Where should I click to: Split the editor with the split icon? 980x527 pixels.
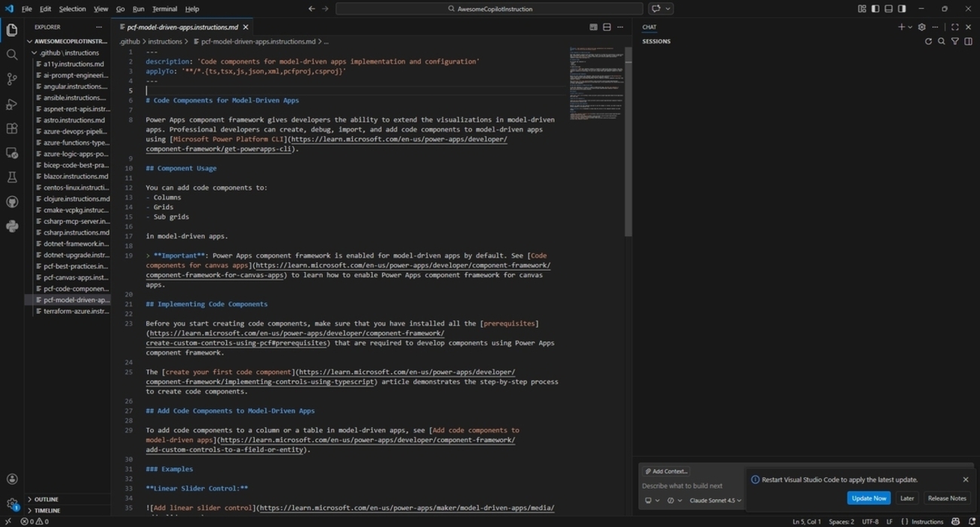tap(607, 27)
